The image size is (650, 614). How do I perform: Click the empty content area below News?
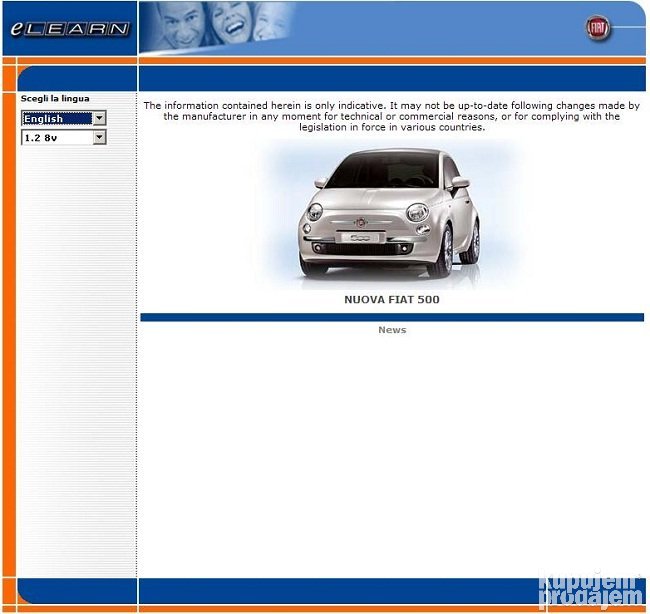coord(391,450)
